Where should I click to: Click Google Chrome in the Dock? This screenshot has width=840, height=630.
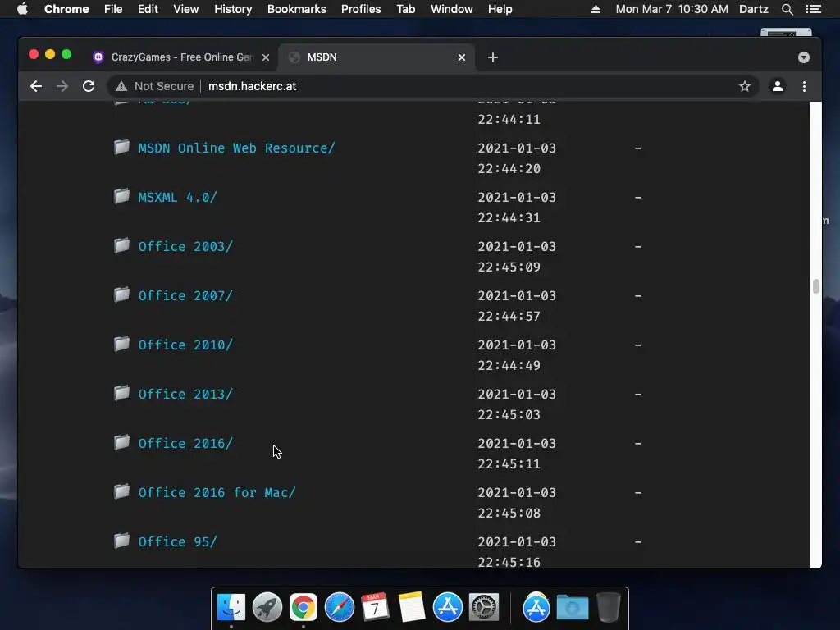[304, 607]
